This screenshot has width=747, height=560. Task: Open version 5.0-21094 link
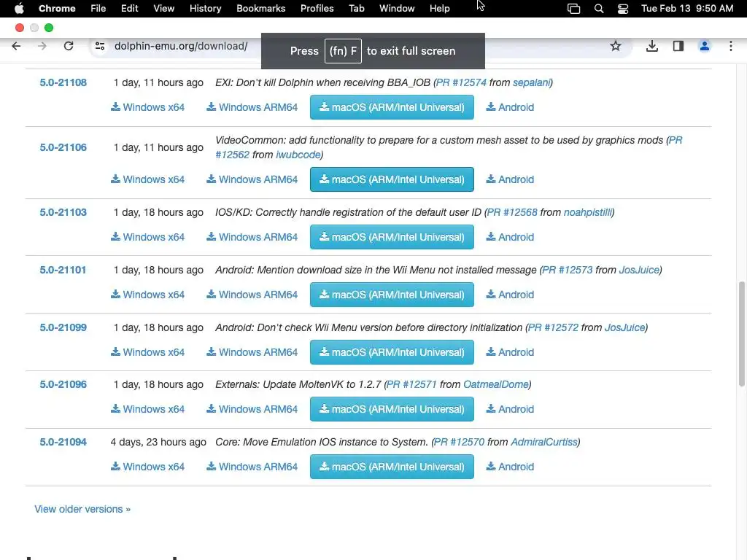[x=63, y=442]
